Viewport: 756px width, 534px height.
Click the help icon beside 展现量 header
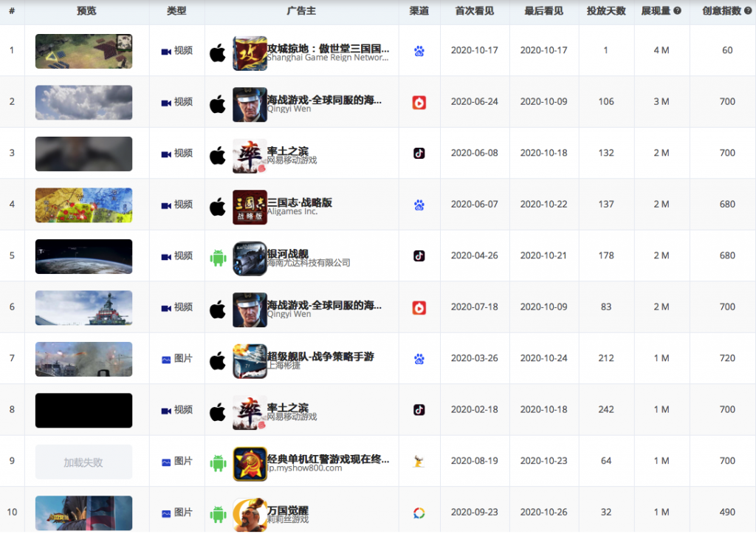click(677, 11)
